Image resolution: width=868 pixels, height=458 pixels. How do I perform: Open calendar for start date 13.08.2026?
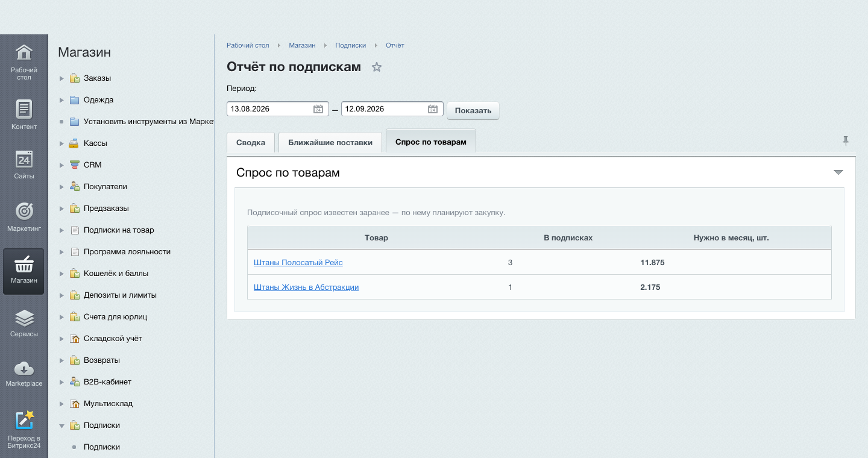[x=318, y=109]
